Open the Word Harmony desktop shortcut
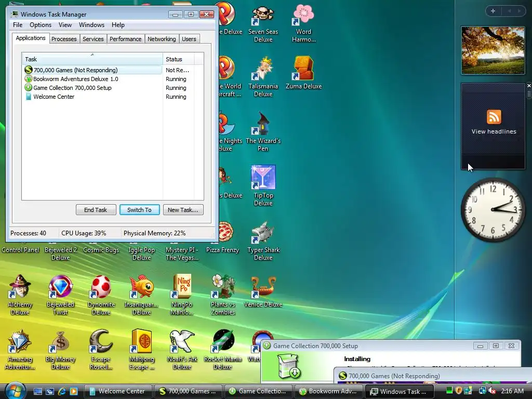Screen dimensions: 532x399 click(x=303, y=24)
